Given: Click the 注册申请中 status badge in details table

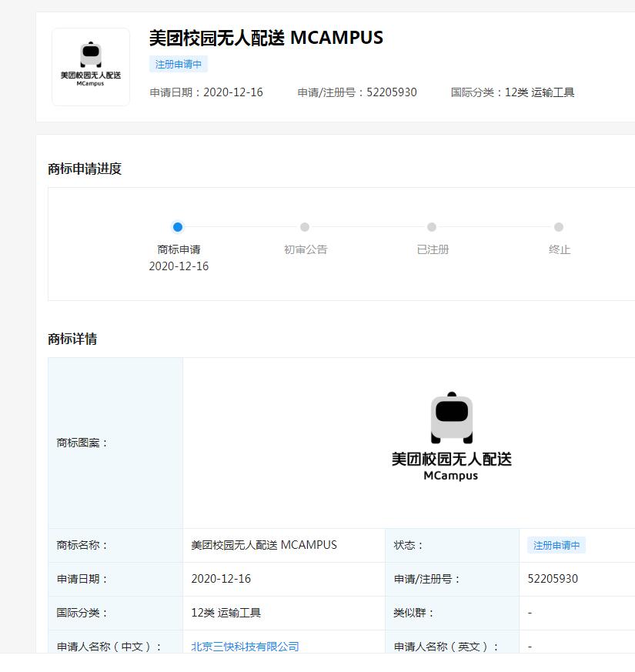Looking at the screenshot, I should [556, 545].
